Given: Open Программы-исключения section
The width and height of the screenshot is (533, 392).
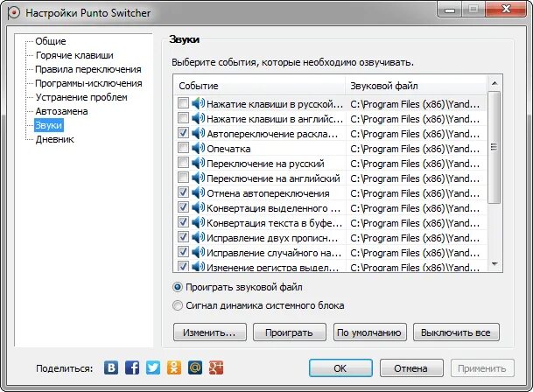Looking at the screenshot, I should pos(88,83).
